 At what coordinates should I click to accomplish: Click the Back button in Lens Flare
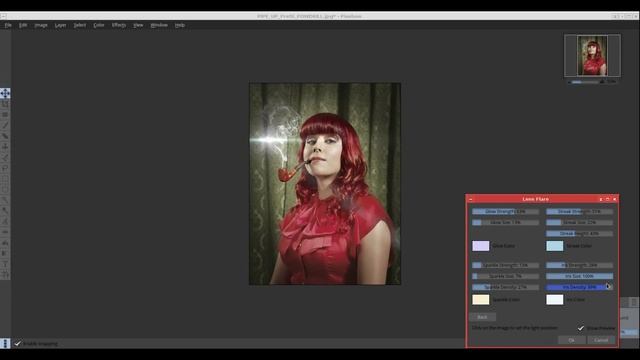(x=482, y=317)
